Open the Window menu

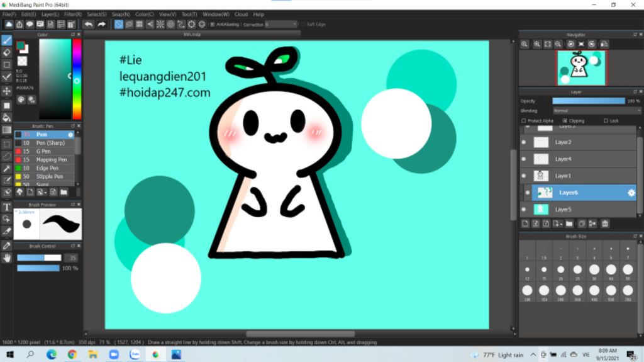coord(216,14)
